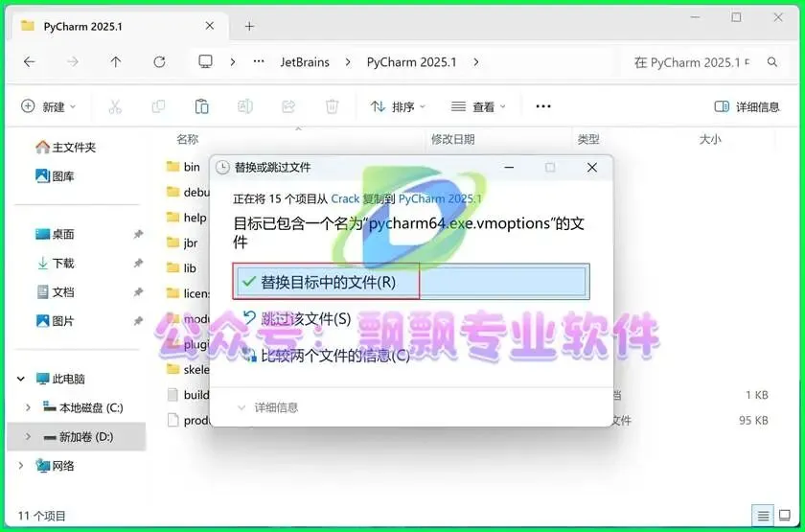Go back with the left arrow

pos(30,62)
